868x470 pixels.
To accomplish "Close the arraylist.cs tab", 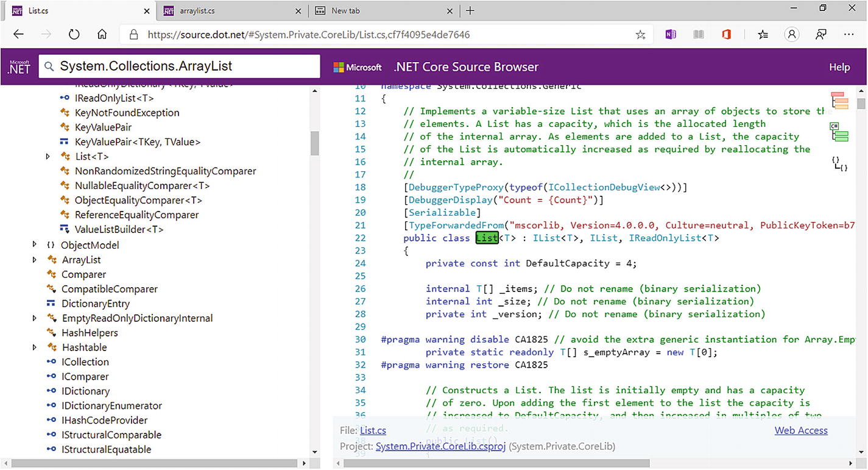I will 297,11.
